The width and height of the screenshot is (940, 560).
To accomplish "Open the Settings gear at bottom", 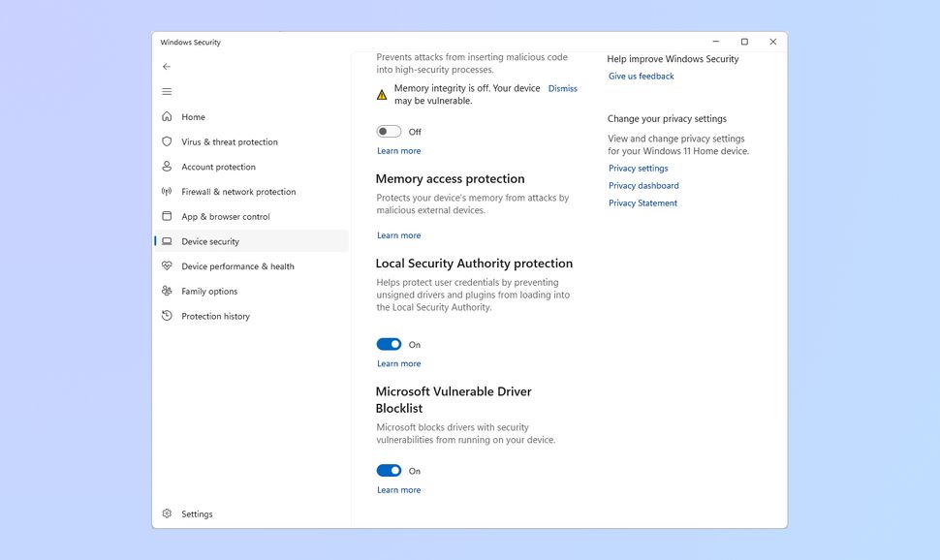I will pyautogui.click(x=167, y=513).
